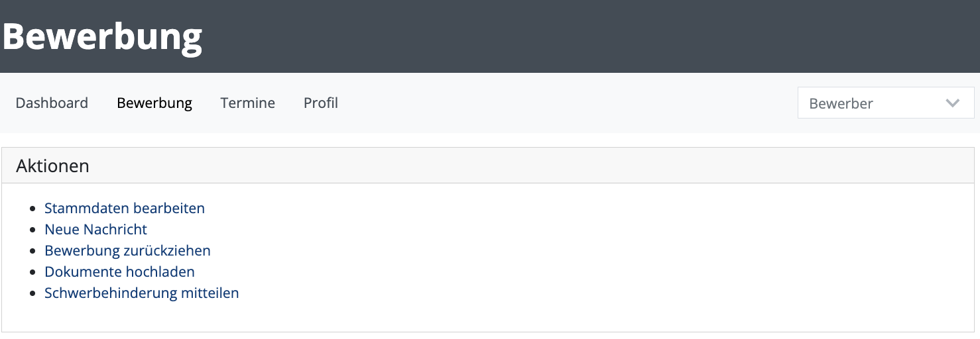Screen dimensions: 980x339
Task: Click the Bewerber text in the dropdown field
Action: pyautogui.click(x=841, y=103)
